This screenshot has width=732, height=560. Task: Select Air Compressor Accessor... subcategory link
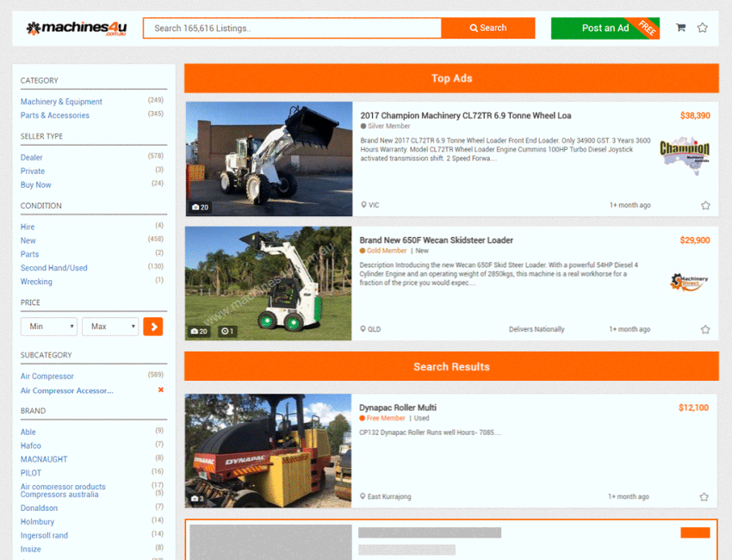[67, 390]
